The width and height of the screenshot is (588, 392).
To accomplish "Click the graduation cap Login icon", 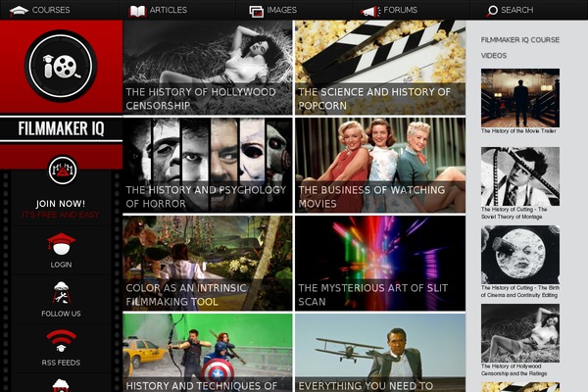I will click(x=61, y=244).
